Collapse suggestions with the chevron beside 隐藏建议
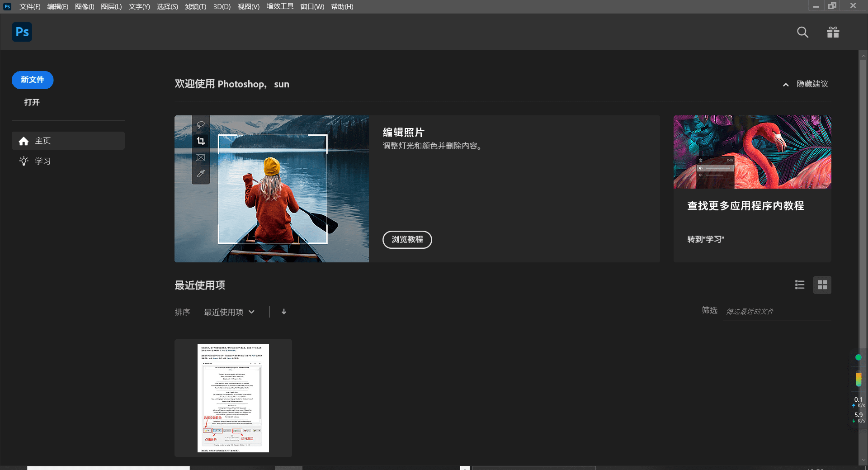 point(786,85)
